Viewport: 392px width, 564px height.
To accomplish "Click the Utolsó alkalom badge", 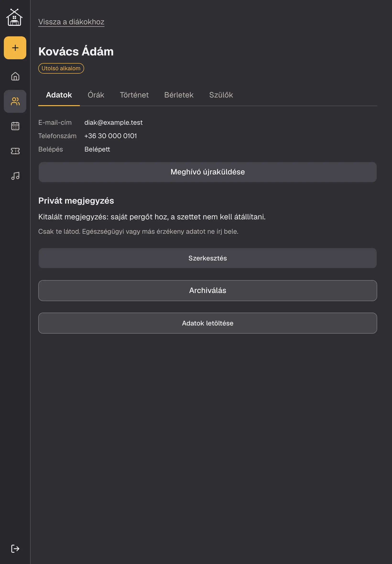I will 61,68.
